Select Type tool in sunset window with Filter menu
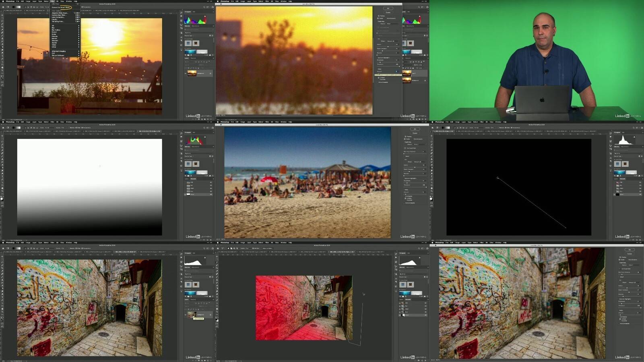644x362 pixels. point(2,58)
